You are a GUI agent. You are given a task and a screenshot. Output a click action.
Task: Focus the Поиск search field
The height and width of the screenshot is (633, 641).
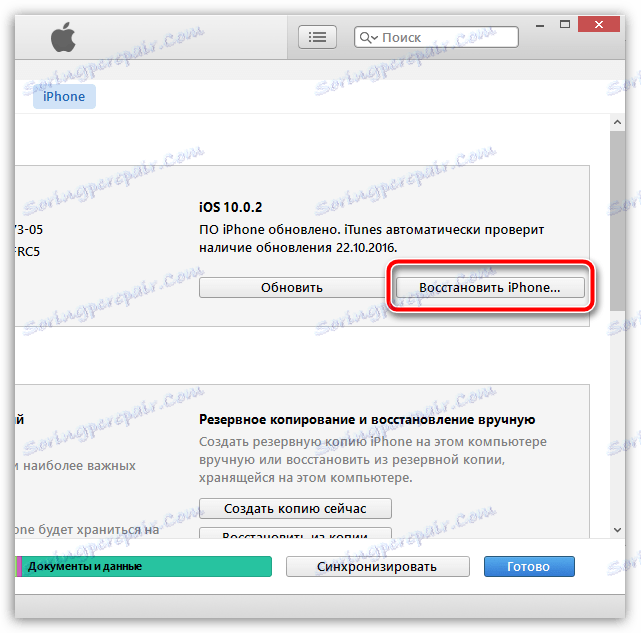click(436, 37)
